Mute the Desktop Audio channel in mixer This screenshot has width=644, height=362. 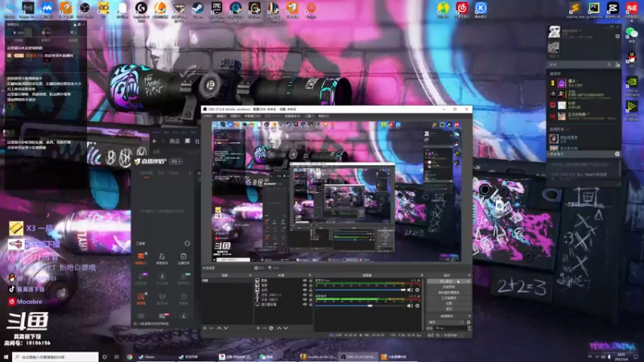(410, 306)
